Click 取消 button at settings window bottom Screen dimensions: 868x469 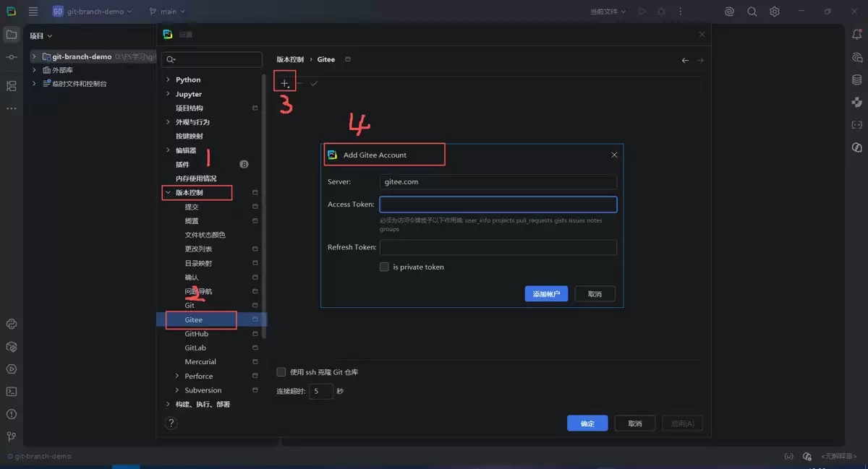[634, 423]
